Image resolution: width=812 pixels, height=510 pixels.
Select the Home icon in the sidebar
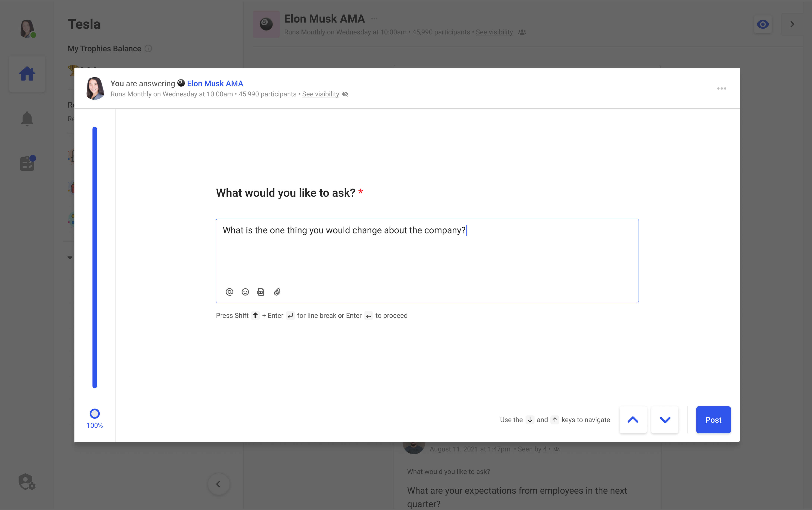pyautogui.click(x=27, y=73)
